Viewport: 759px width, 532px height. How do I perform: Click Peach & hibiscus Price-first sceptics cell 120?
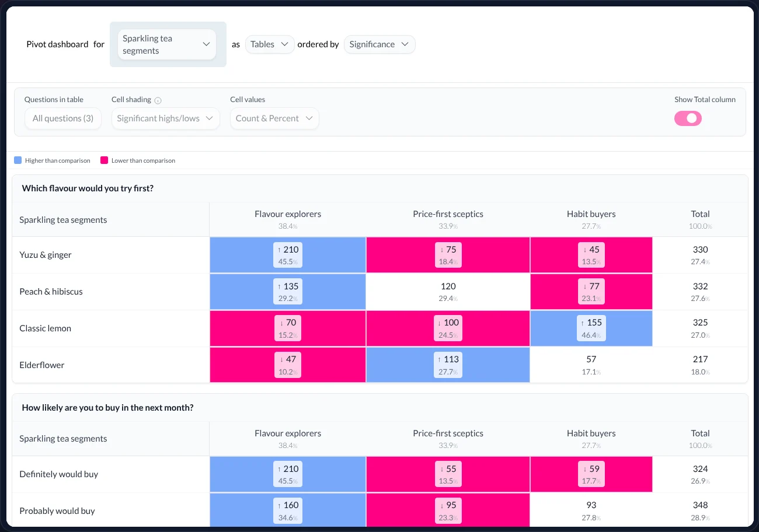click(x=448, y=292)
